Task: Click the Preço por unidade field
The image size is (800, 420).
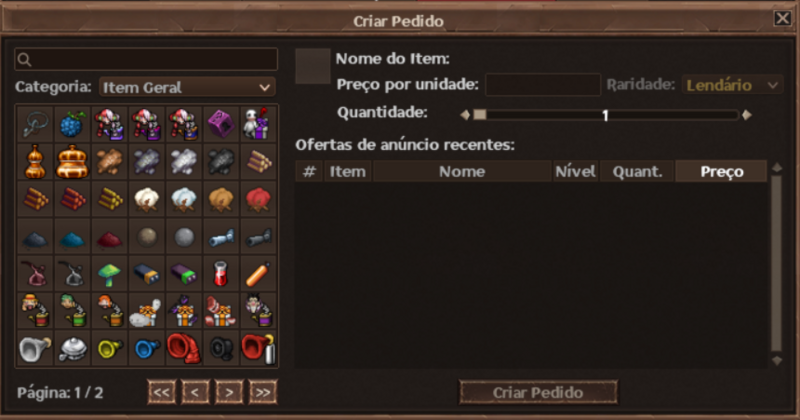Action: click(543, 85)
